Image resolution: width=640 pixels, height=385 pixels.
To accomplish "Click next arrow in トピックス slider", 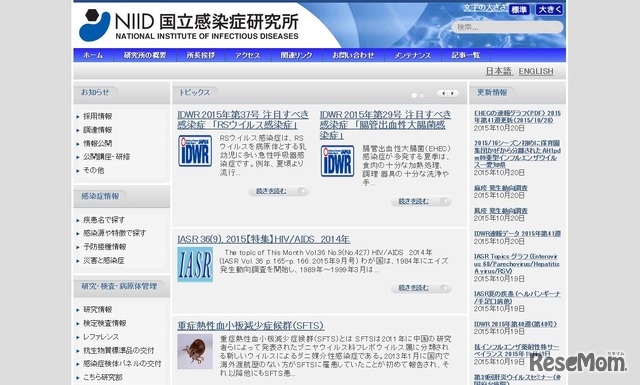I will pyautogui.click(x=453, y=93).
